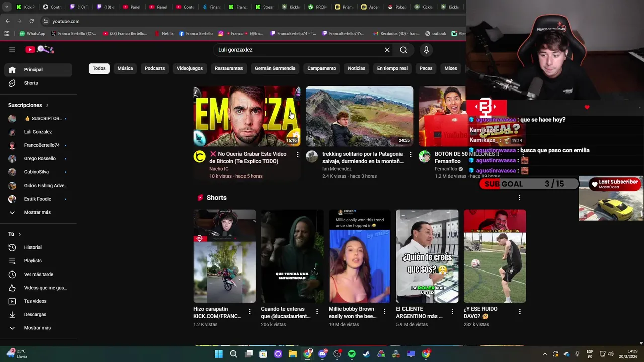Viewport: 644px width, 362px height.
Task: Expand the Tú section arrow
Action: pyautogui.click(x=20, y=234)
